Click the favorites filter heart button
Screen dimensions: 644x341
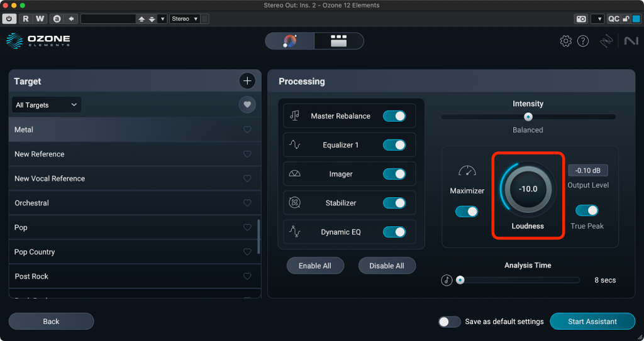click(x=247, y=105)
